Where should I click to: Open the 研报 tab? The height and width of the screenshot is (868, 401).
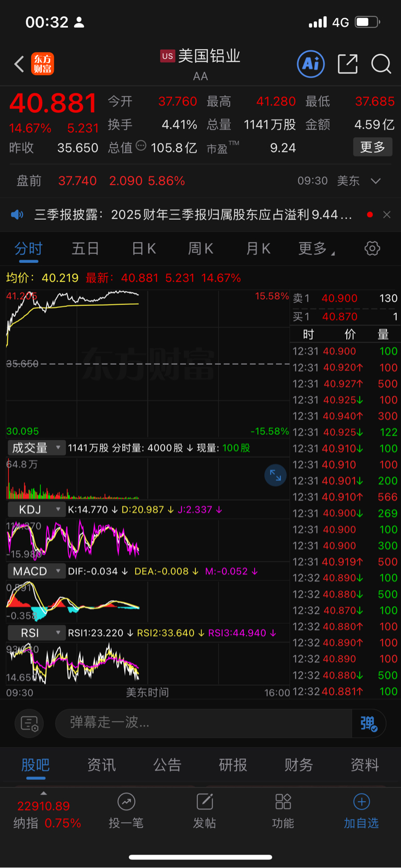[233, 765]
